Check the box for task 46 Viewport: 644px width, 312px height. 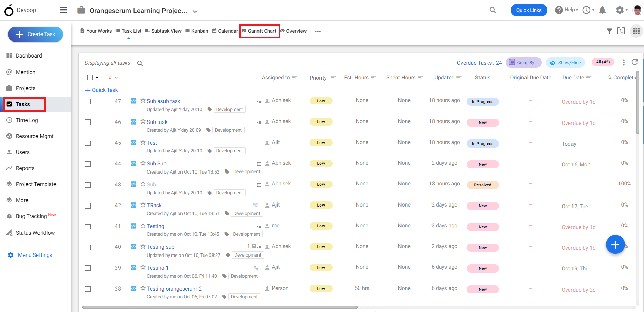pos(88,122)
